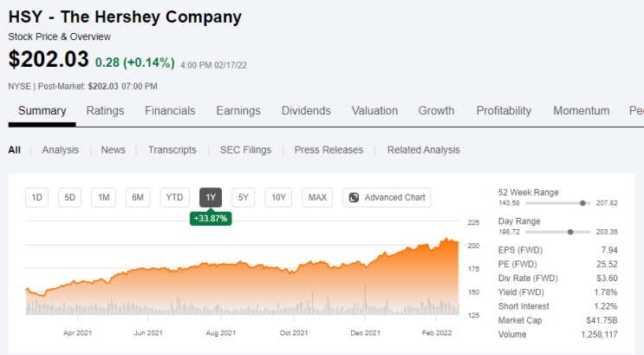Select the 10Y chart range

(x=278, y=197)
